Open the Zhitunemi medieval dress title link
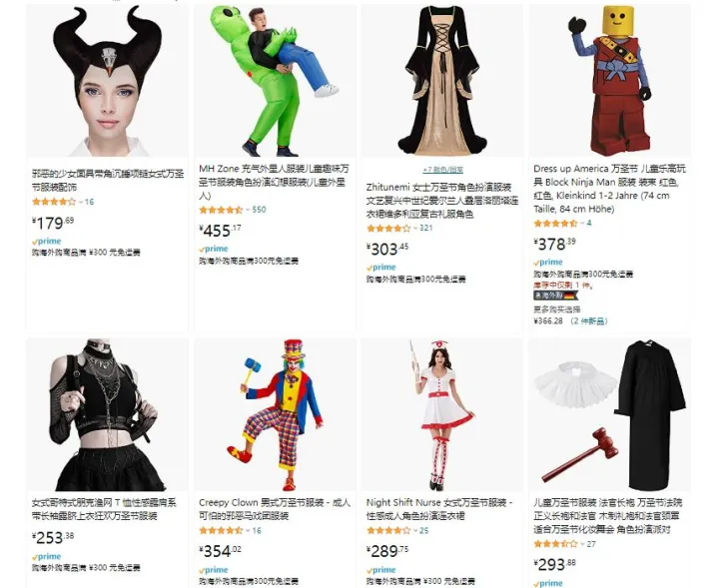719x588 pixels. 442,201
